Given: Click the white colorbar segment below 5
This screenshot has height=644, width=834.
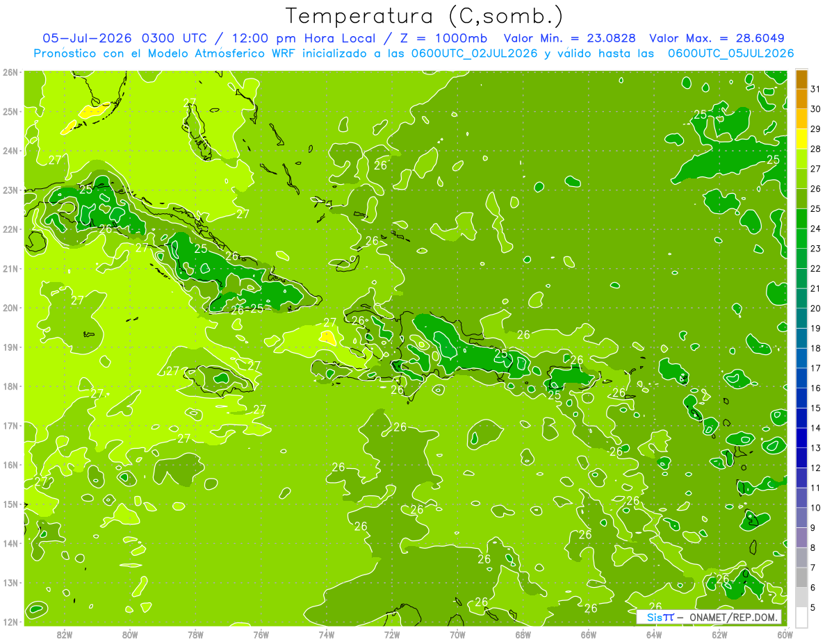Looking at the screenshot, I should click(x=801, y=616).
